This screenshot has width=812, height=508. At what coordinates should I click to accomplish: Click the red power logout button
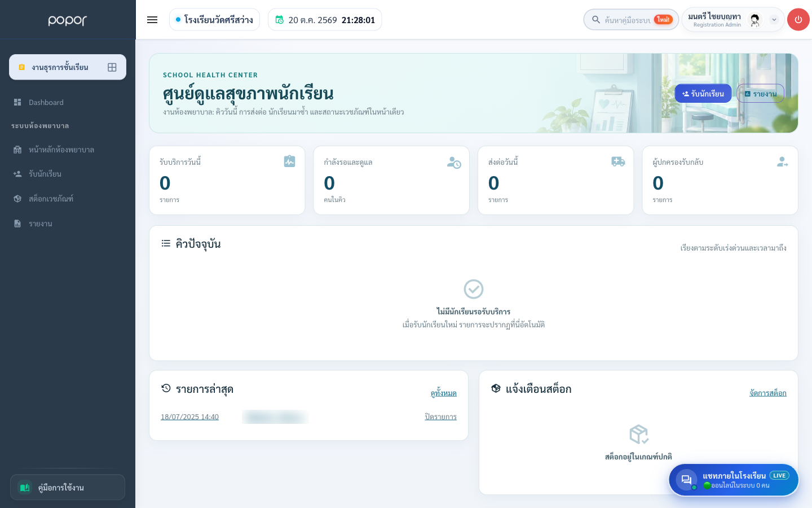click(x=798, y=20)
